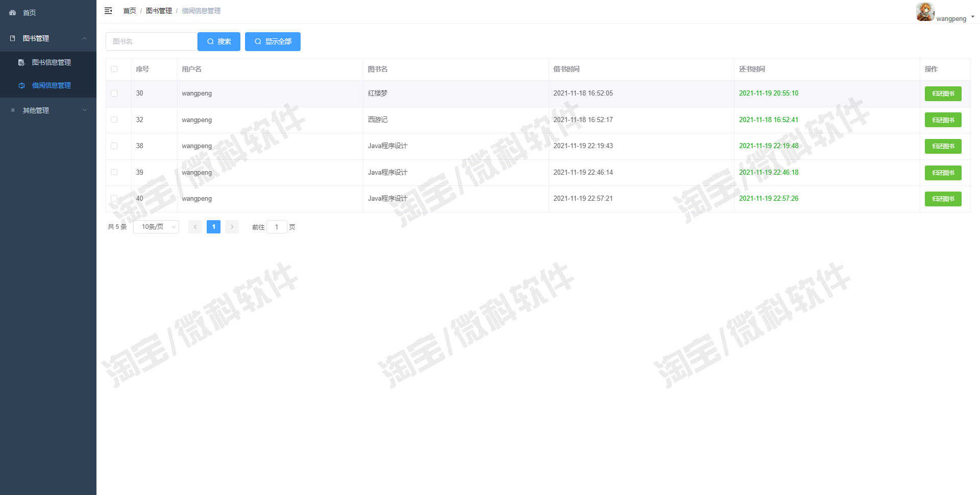Toggle the select-all checkbox in table header

point(114,69)
